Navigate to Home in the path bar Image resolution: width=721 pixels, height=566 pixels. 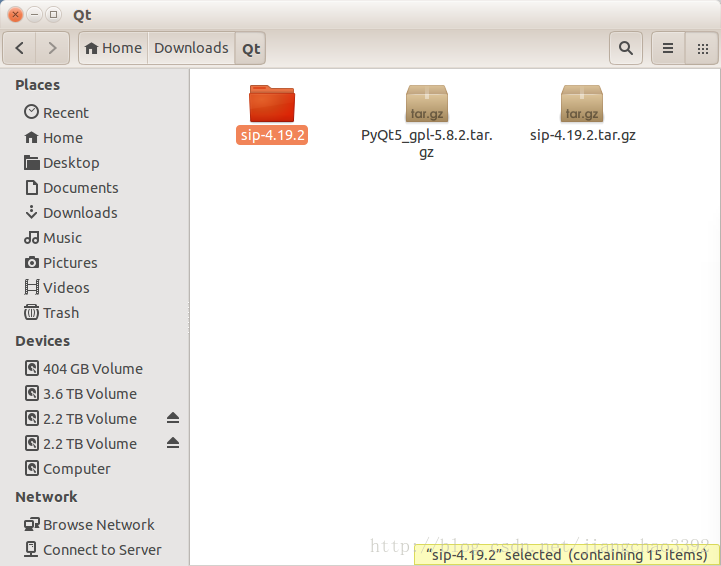click(113, 48)
